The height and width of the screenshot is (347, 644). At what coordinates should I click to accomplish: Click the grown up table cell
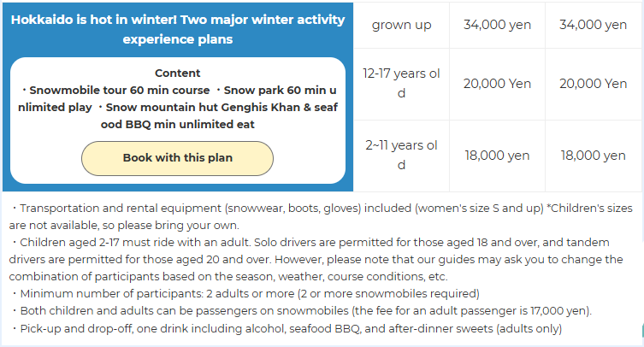401,25
